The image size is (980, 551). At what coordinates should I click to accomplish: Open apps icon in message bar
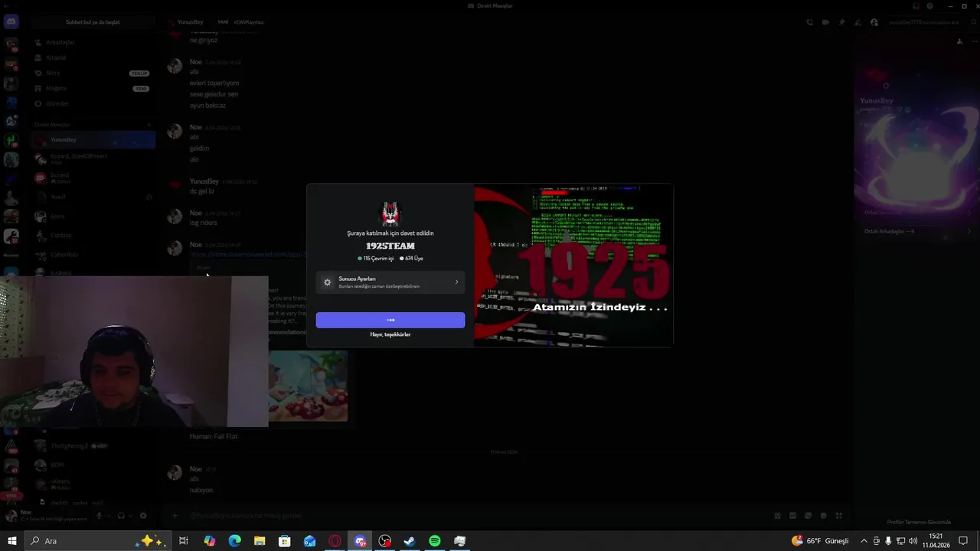[x=838, y=516]
